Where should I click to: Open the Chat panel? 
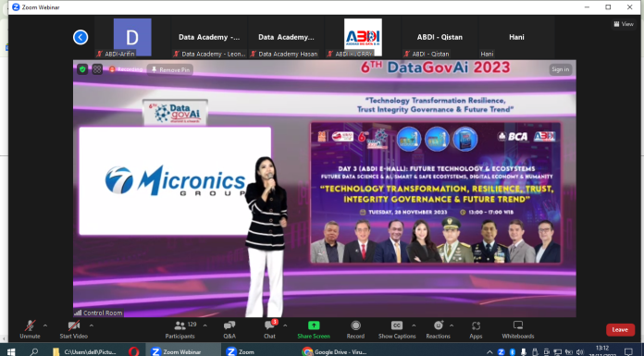coord(269,325)
